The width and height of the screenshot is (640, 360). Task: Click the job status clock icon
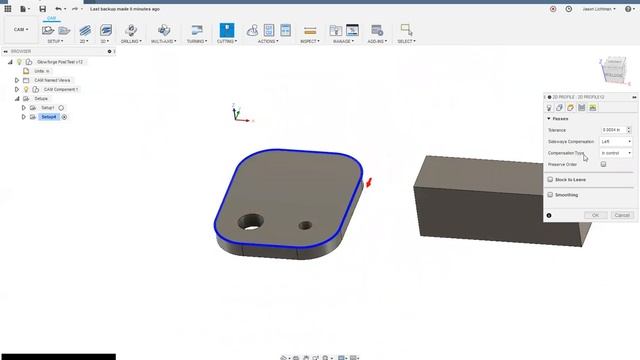pyautogui.click(x=569, y=9)
